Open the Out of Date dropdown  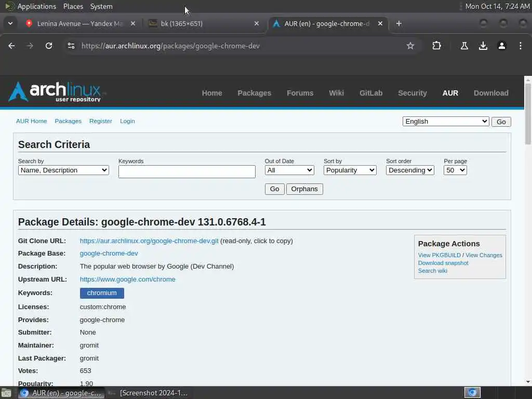coord(289,170)
